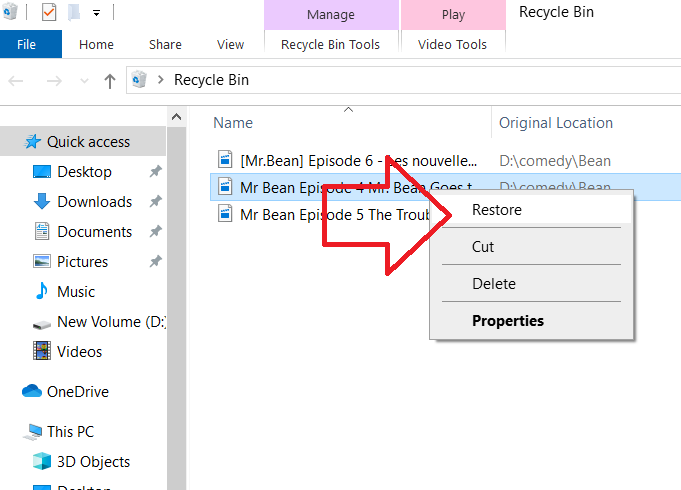Click the Quick access star icon
Viewport: 681px width, 490px height.
click(x=32, y=142)
